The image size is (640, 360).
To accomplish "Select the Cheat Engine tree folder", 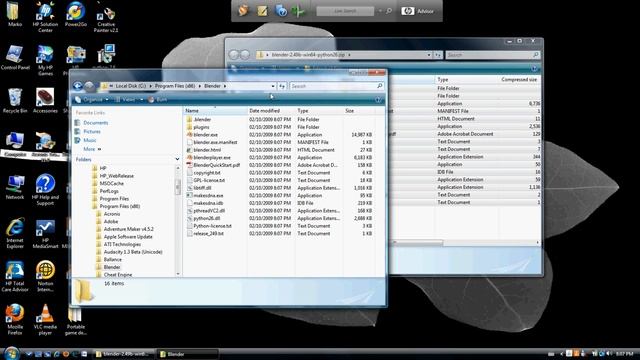I will pos(118,275).
